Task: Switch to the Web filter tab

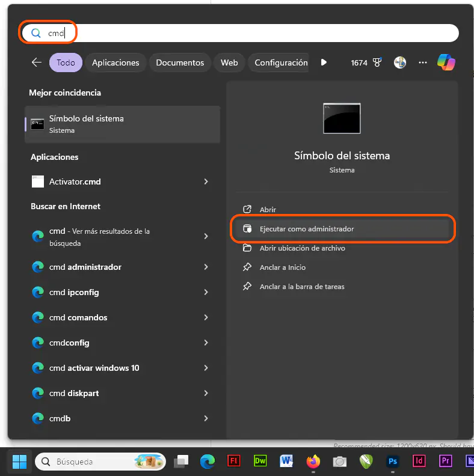Action: click(x=229, y=63)
